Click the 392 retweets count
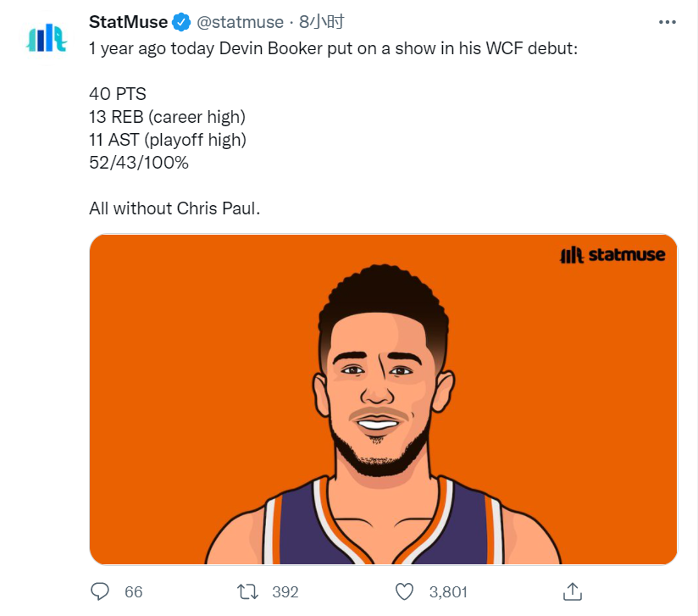This screenshot has height=616, width=698. tap(285, 592)
